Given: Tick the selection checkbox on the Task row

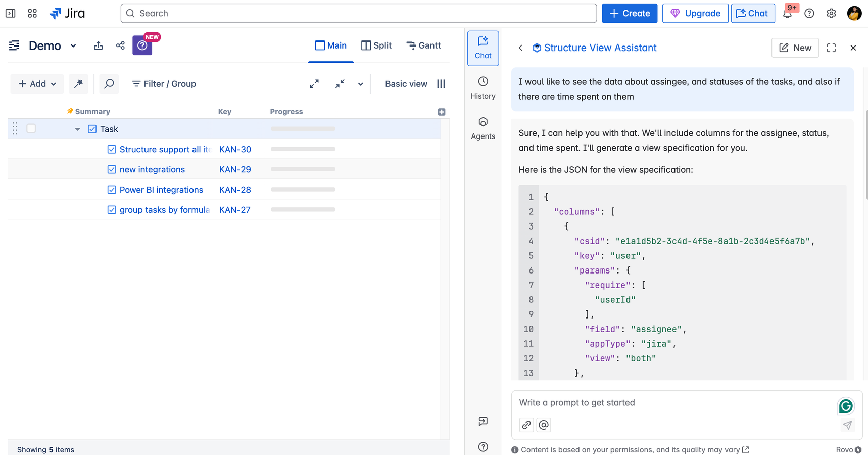Looking at the screenshot, I should (x=31, y=128).
